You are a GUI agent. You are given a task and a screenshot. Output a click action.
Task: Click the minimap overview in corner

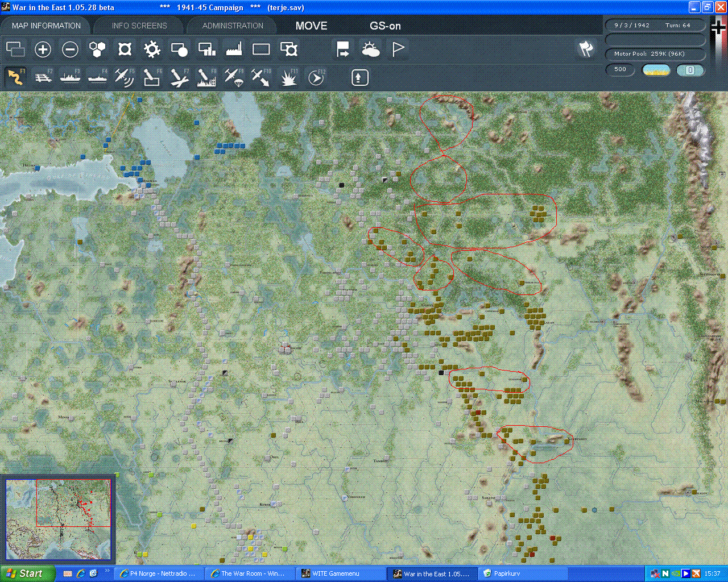click(x=58, y=519)
